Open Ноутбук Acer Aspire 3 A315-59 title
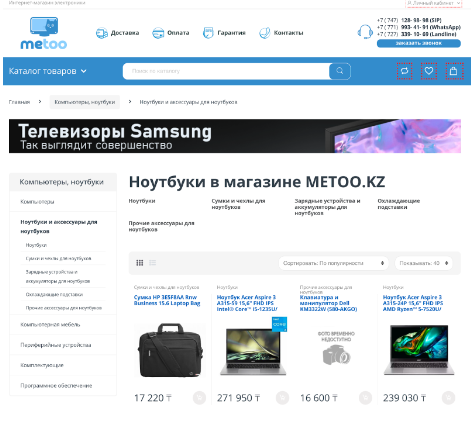 pos(247,303)
